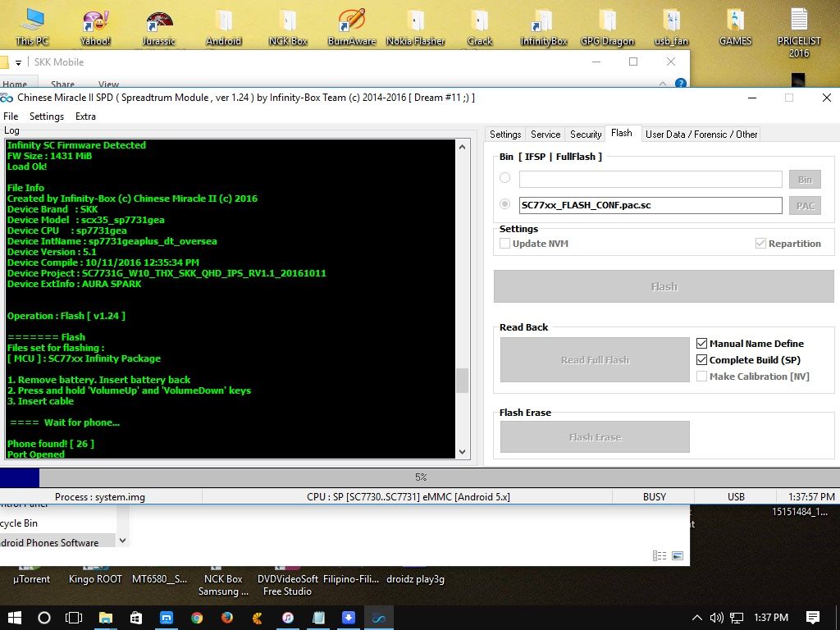
Task: Open Windows Store from taskbar
Action: point(136,618)
